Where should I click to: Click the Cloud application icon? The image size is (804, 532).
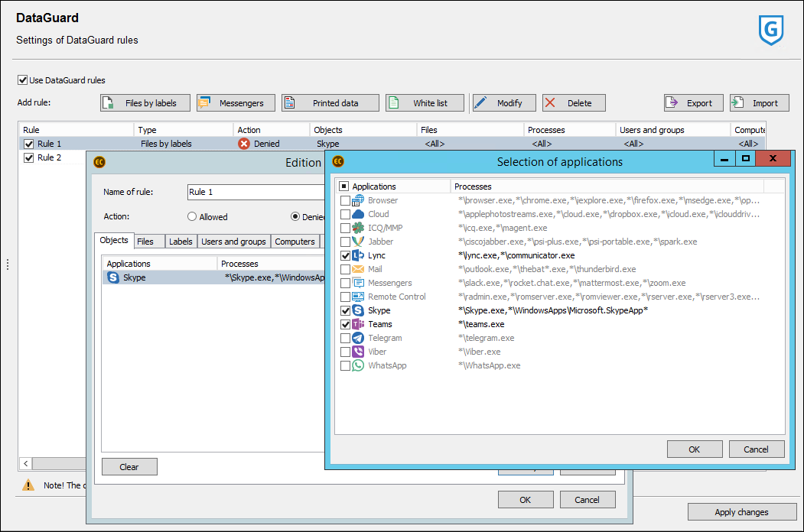point(358,214)
